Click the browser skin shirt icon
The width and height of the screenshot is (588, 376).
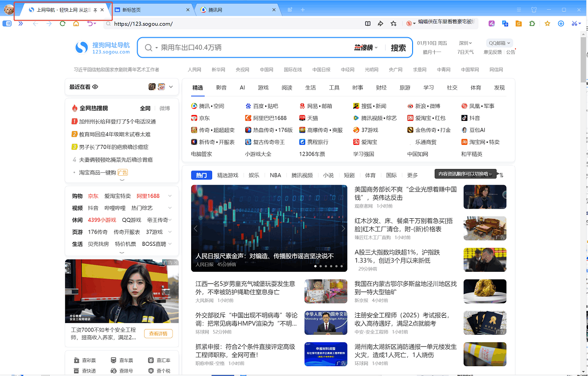(534, 10)
